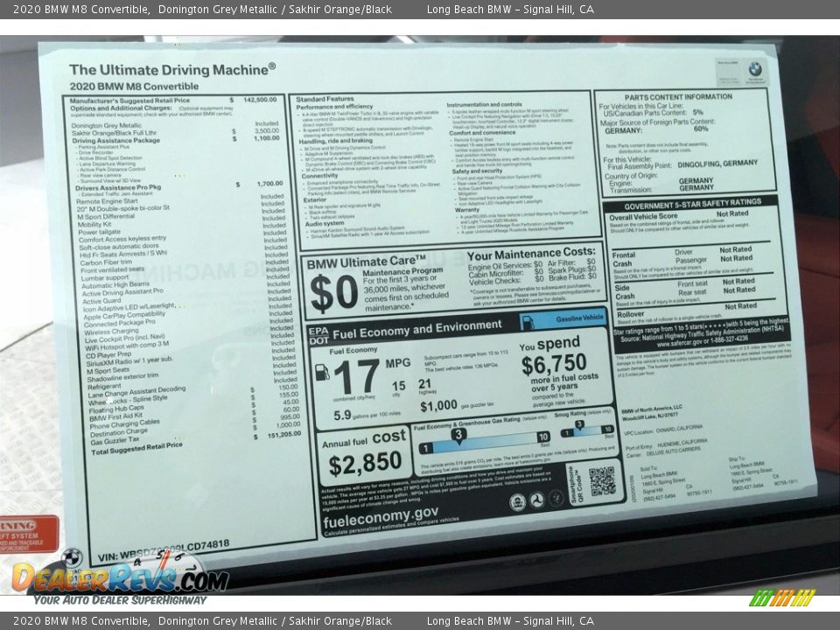Select the 'EPA DOT' badge text

(x=318, y=335)
